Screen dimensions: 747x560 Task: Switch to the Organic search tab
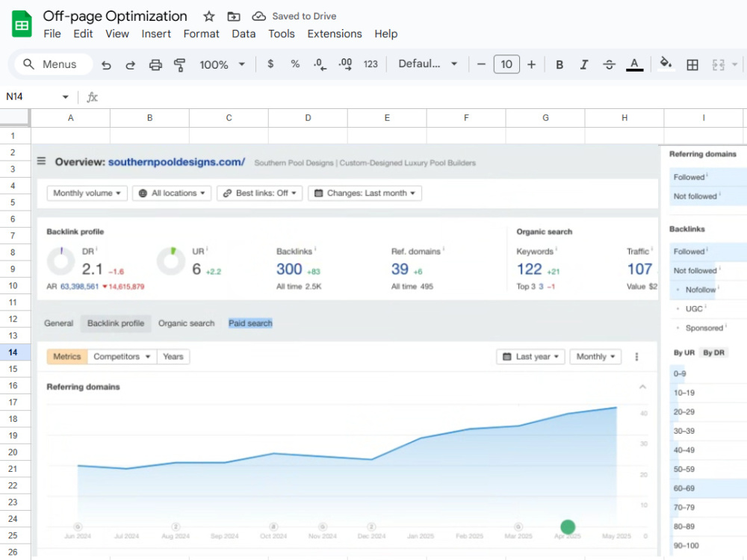pos(186,323)
